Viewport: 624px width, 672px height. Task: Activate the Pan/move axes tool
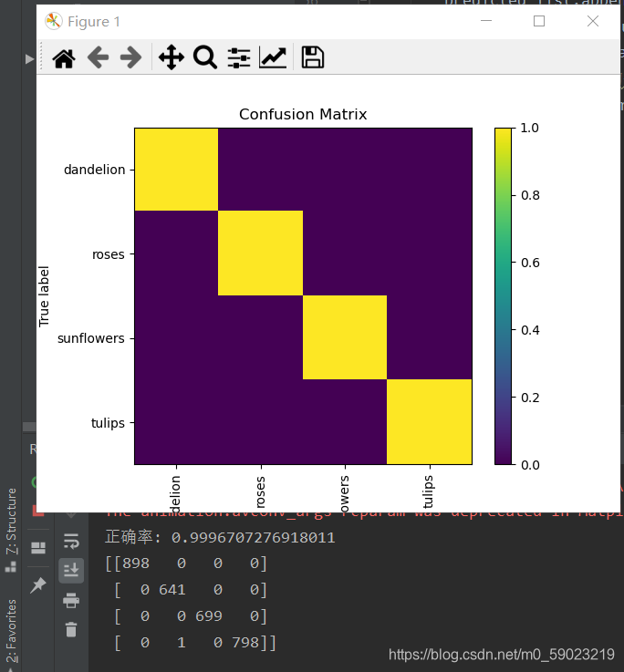coord(172,57)
